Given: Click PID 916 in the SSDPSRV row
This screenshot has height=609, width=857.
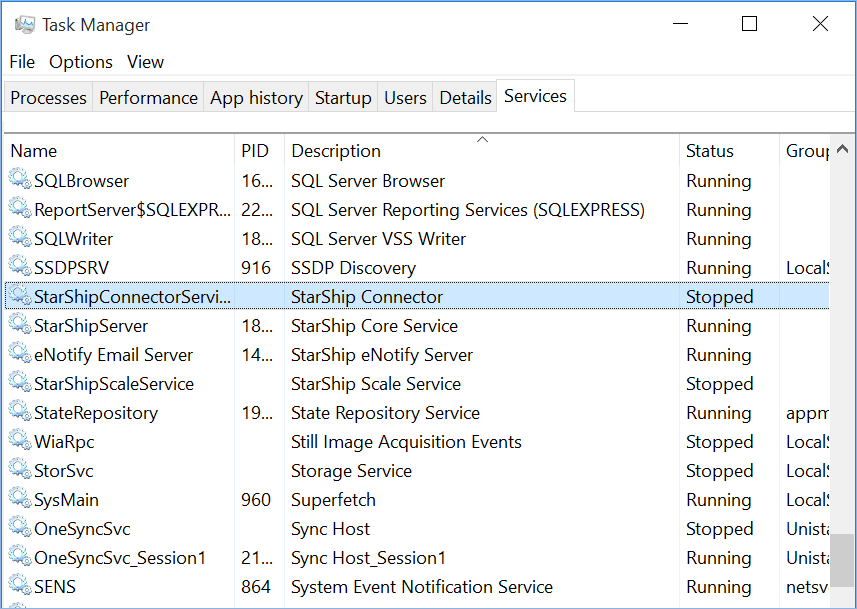Looking at the screenshot, I should [256, 268].
